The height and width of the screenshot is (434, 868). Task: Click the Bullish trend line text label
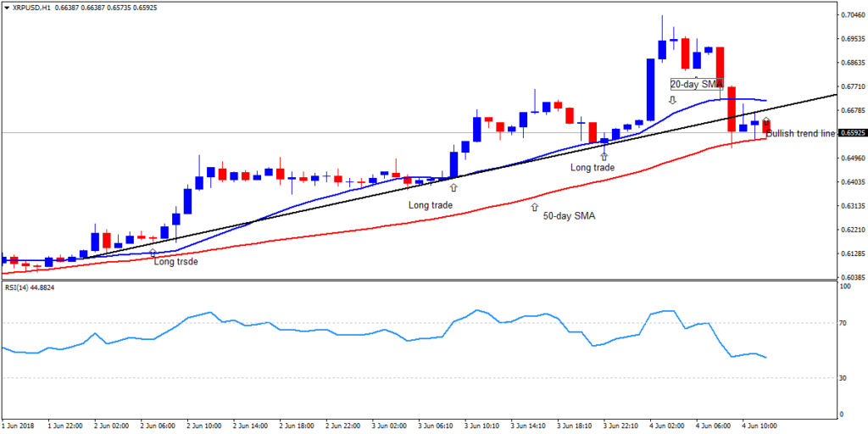click(x=800, y=134)
